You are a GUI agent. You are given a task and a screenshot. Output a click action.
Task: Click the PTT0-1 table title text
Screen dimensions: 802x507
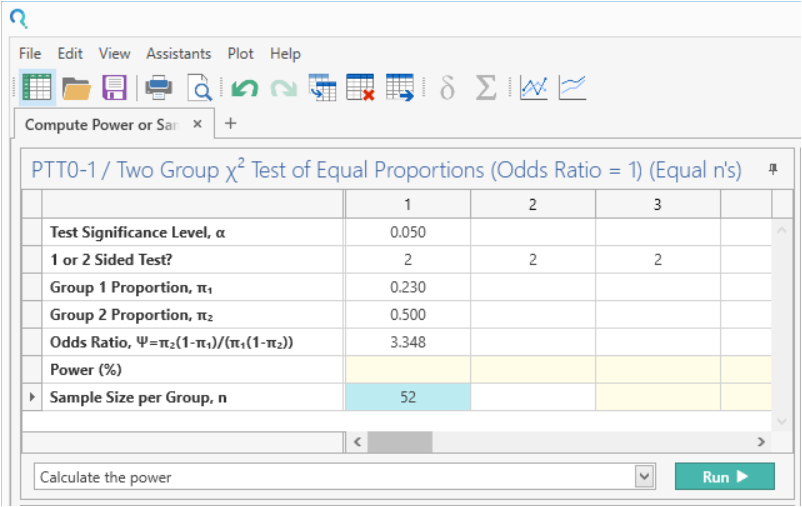point(387,169)
